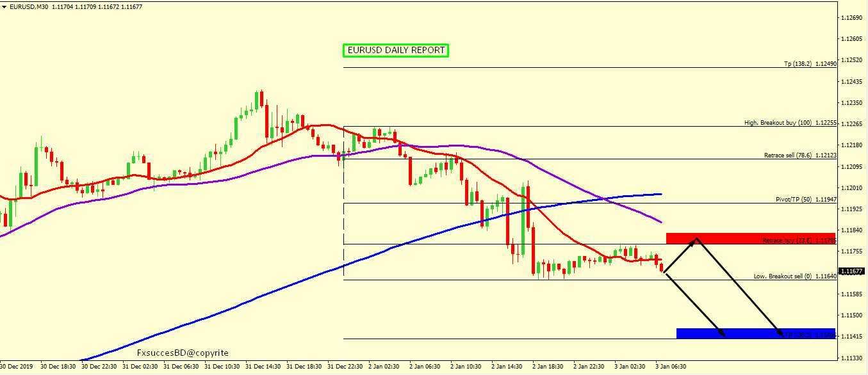Click the 3 Jan 06:30 time axis label
Viewport: 868px width, 375px height.
click(x=671, y=367)
